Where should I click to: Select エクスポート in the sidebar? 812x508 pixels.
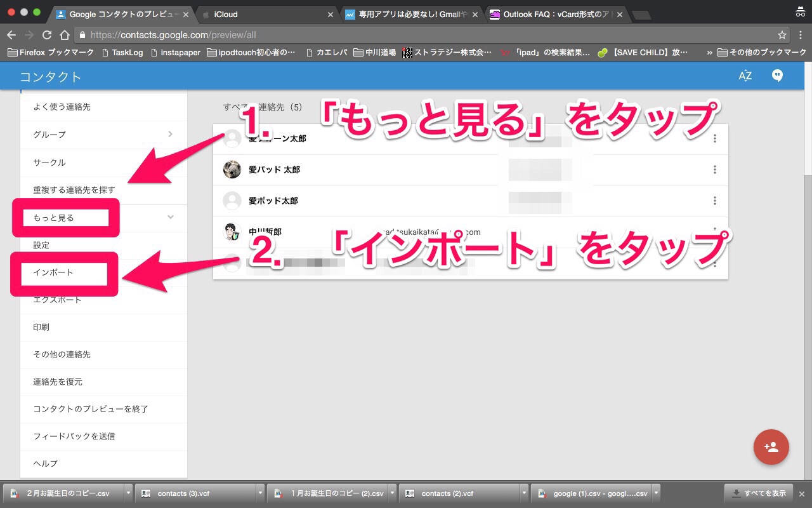click(58, 300)
